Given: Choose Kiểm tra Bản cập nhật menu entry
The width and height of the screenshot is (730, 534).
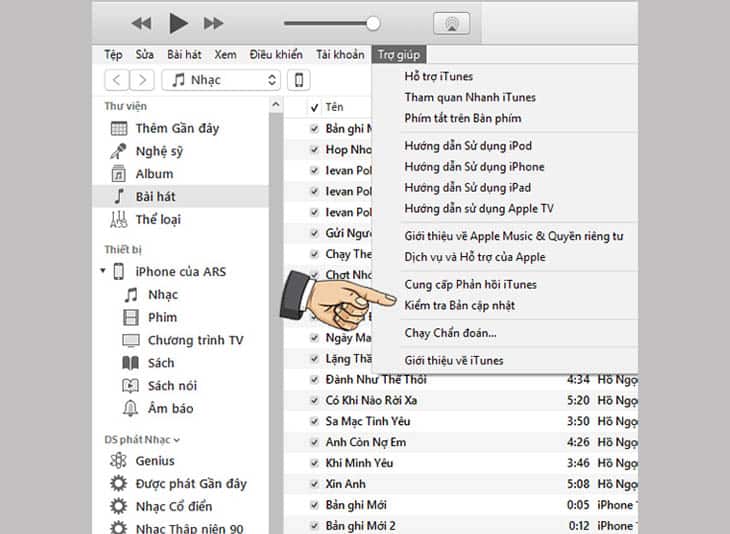Looking at the screenshot, I should tap(459, 305).
